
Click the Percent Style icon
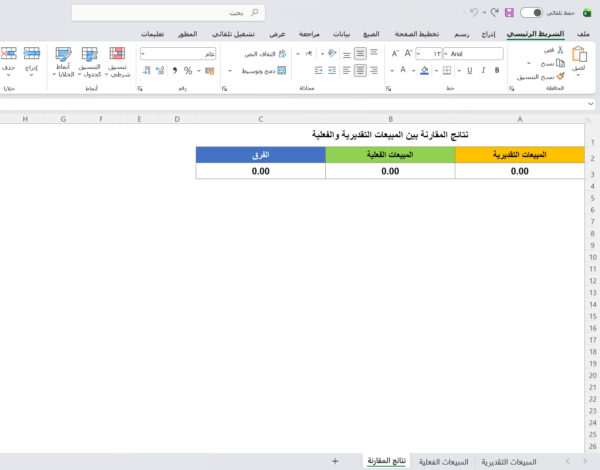[x=188, y=71]
